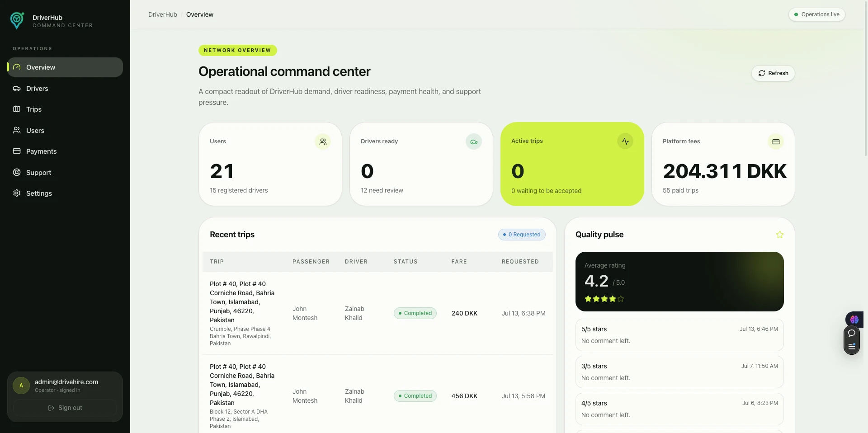The width and height of the screenshot is (868, 433).
Task: Click the DriverHub breadcrumb link
Action: click(163, 14)
